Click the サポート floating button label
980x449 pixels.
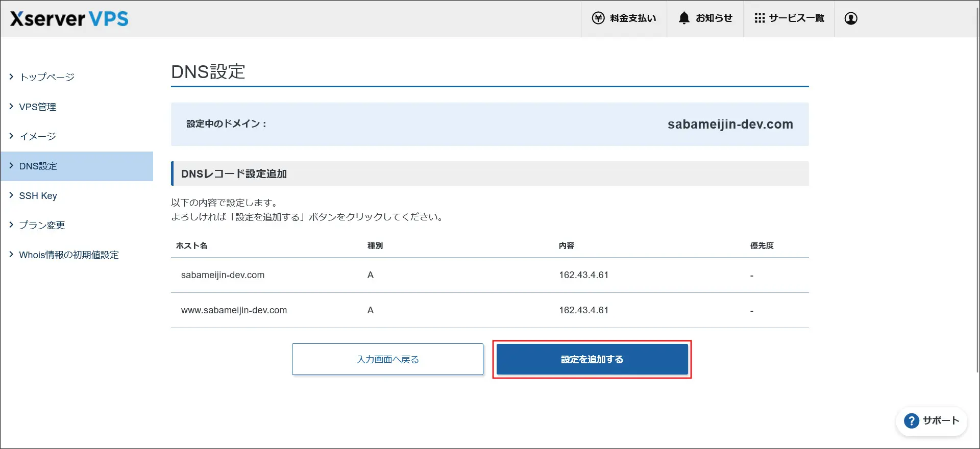tap(941, 420)
